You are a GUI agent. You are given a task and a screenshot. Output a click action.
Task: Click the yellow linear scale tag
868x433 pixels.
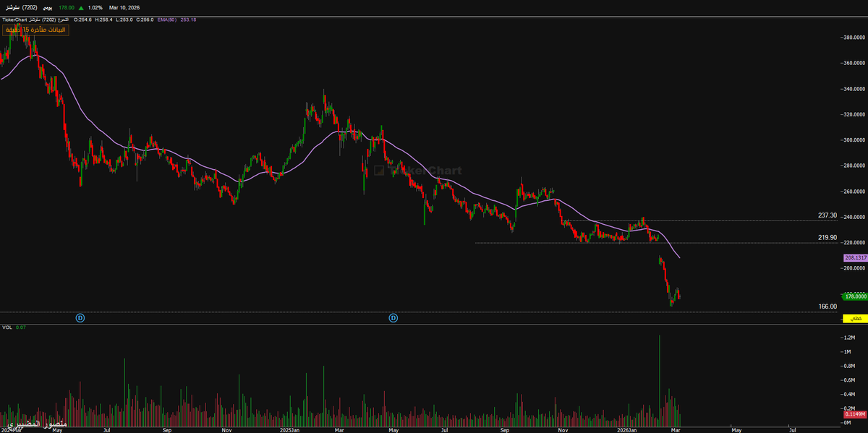[854, 318]
